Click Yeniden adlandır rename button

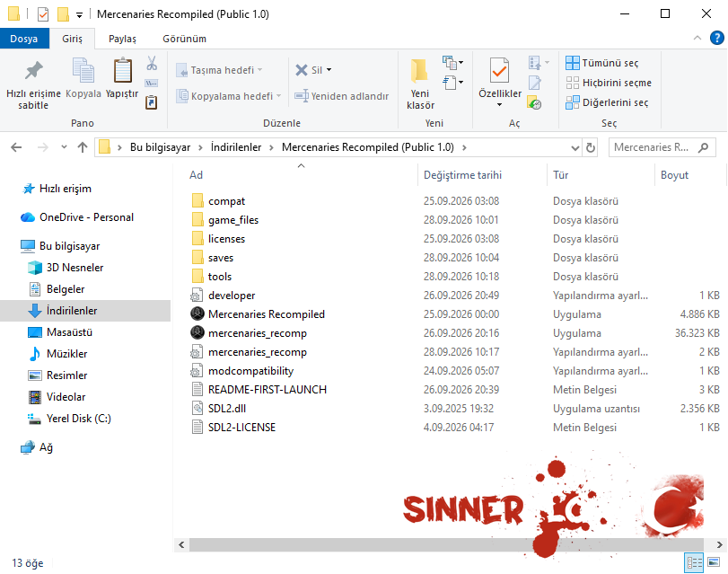[342, 96]
